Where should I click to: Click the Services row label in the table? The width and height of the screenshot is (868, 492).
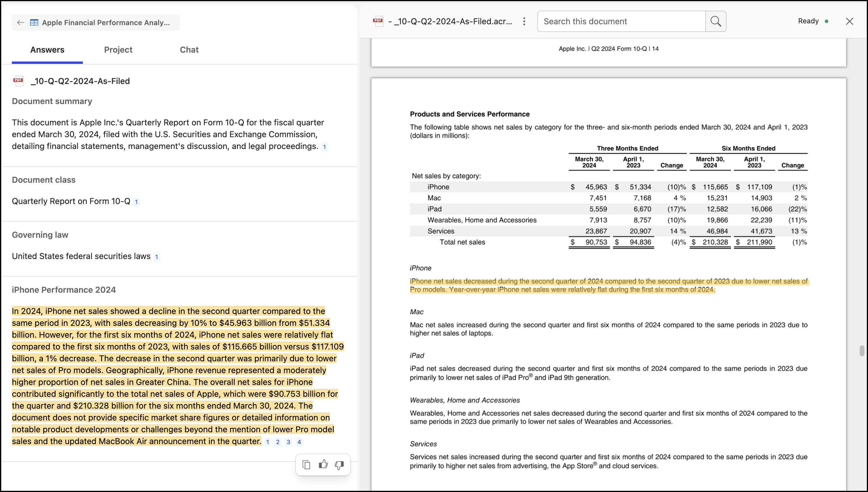pyautogui.click(x=441, y=231)
